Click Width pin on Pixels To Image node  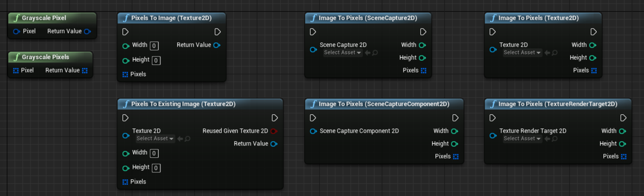point(126,46)
